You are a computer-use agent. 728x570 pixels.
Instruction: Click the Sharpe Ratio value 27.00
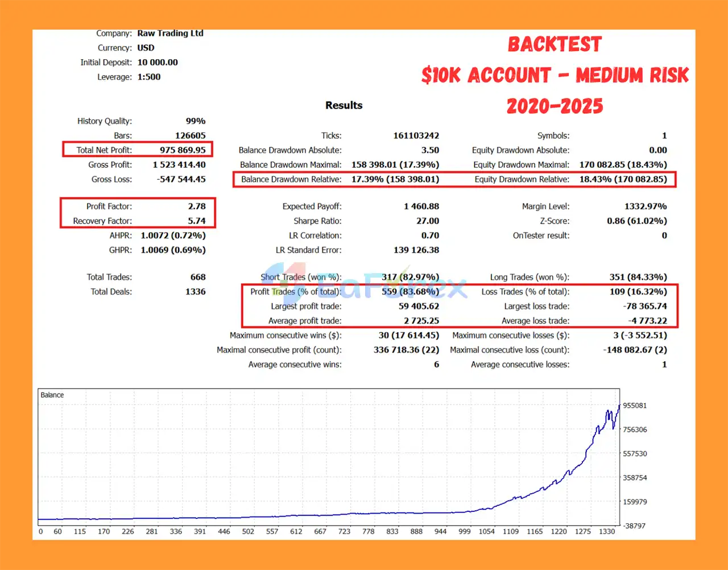[x=427, y=221]
